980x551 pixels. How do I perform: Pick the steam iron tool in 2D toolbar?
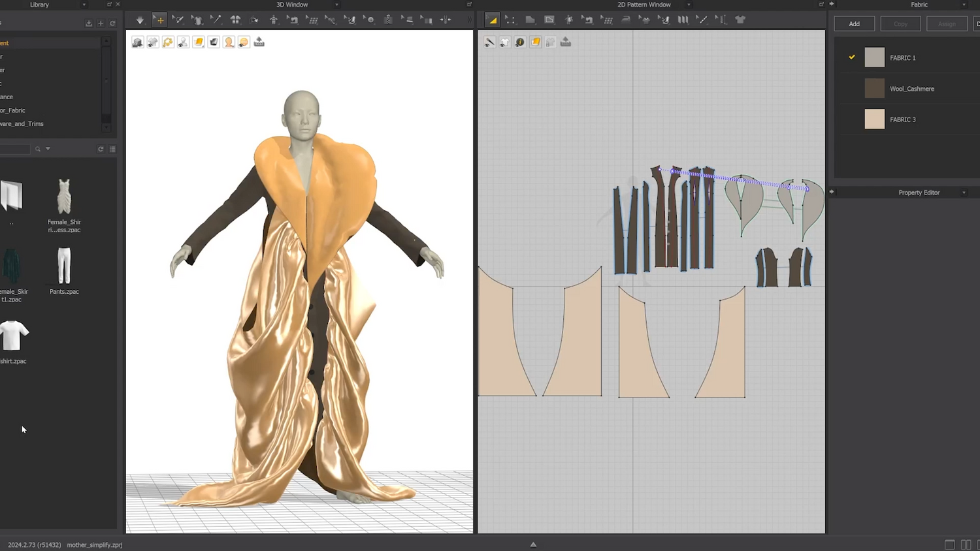(626, 20)
